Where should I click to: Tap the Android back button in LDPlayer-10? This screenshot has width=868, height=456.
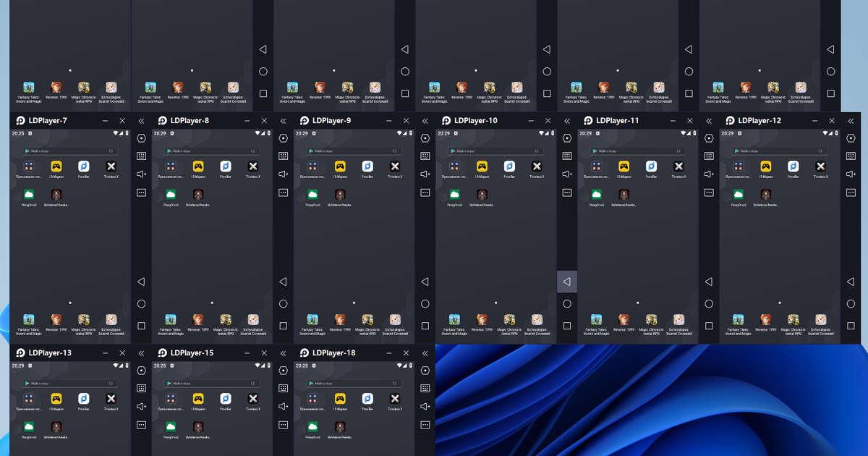(567, 282)
